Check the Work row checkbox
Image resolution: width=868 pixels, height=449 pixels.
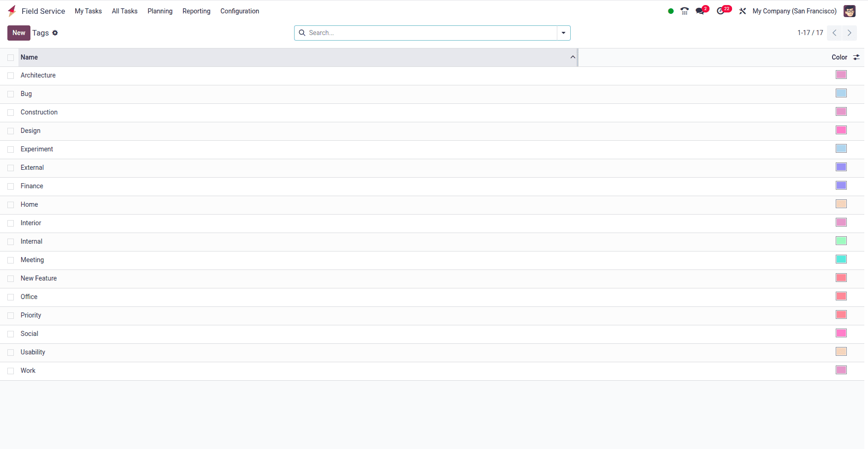tap(11, 371)
